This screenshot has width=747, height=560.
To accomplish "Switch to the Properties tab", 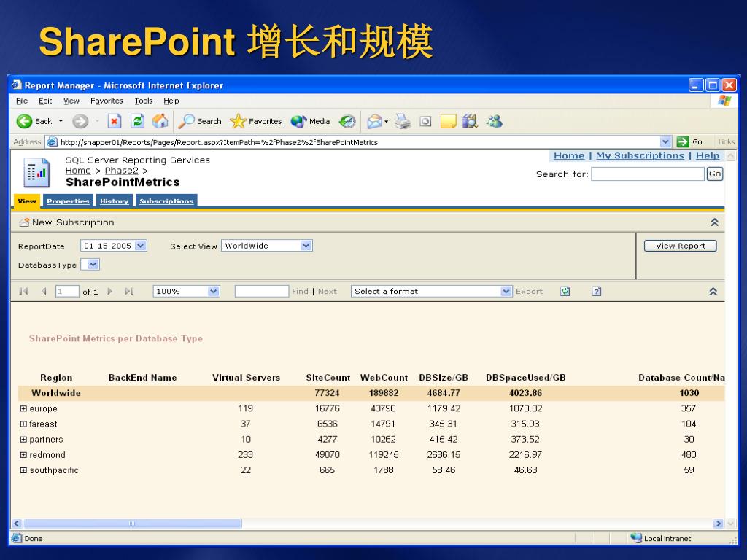I will (68, 201).
